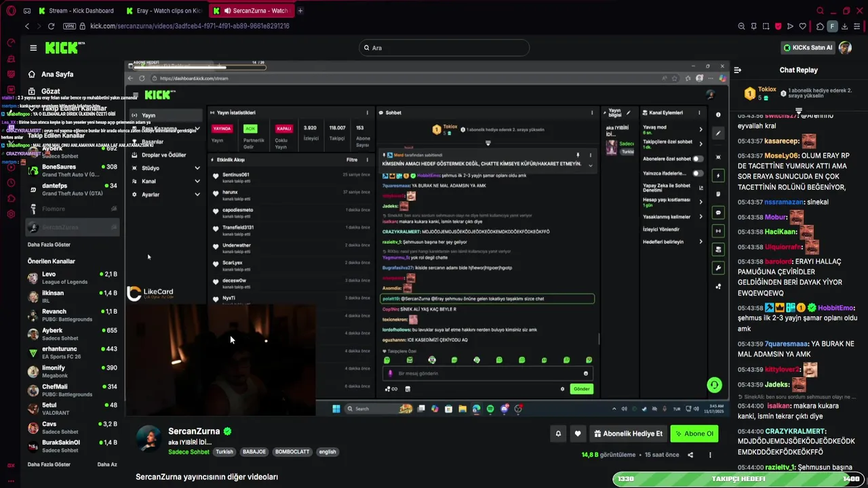Click the green support headset icon in stream

(714, 385)
